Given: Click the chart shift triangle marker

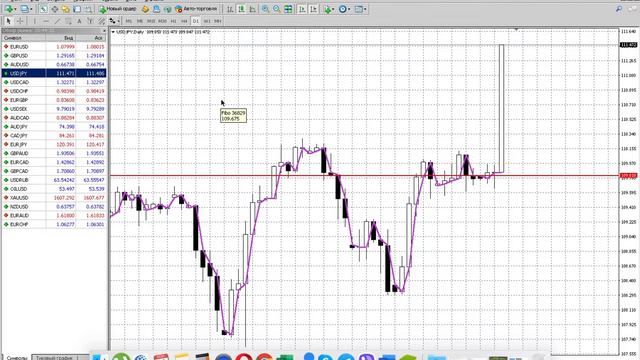Looking at the screenshot, I should 516,29.
